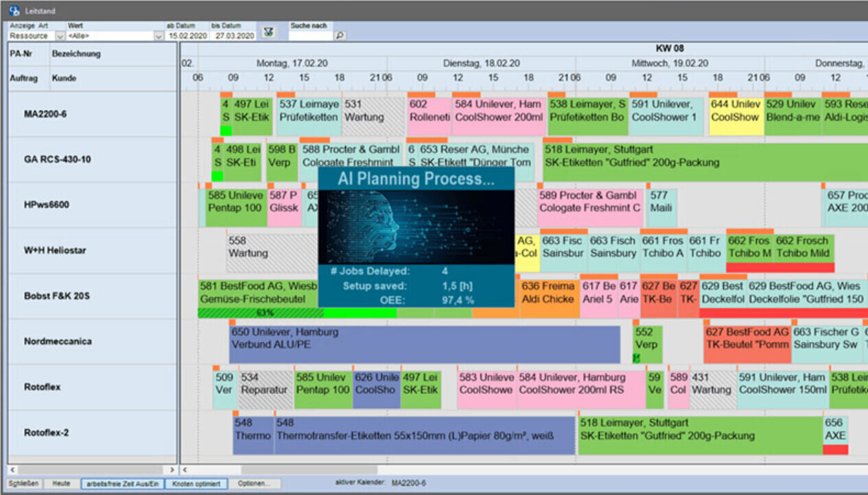Viewport: 868px width, 495px height.
Task: Click left scroll arrow of resource list scrollbar
Action: point(11,470)
